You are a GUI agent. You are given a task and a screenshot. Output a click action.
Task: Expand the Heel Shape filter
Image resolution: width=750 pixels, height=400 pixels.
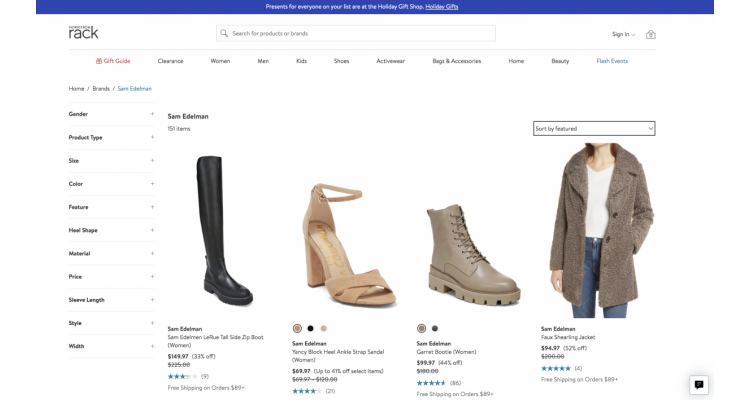pyautogui.click(x=111, y=230)
